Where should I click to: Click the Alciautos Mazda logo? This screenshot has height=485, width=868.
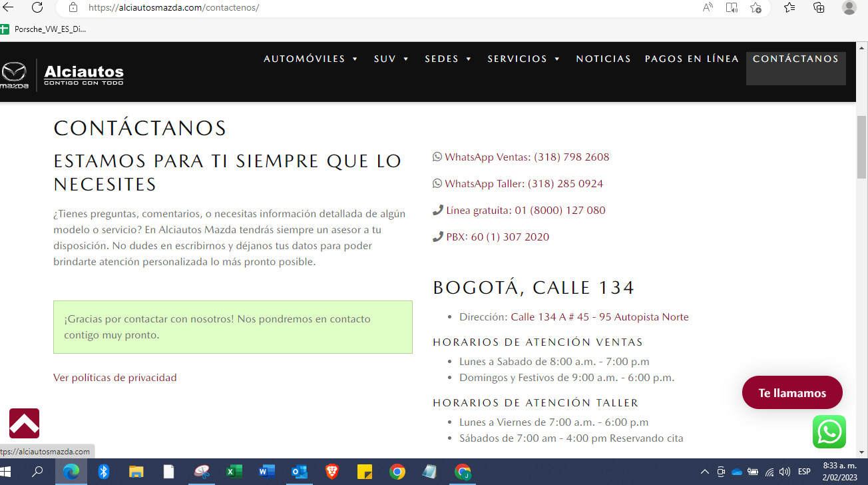62,75
